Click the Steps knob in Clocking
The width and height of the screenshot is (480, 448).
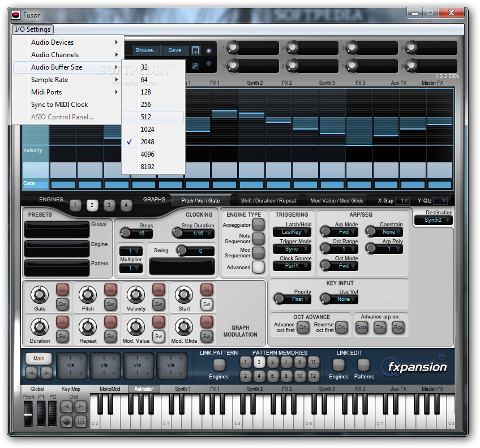click(125, 233)
